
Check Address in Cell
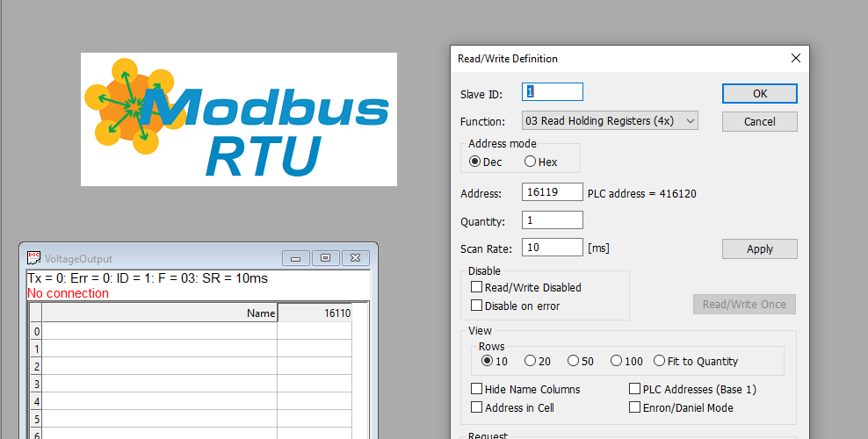pos(512,407)
